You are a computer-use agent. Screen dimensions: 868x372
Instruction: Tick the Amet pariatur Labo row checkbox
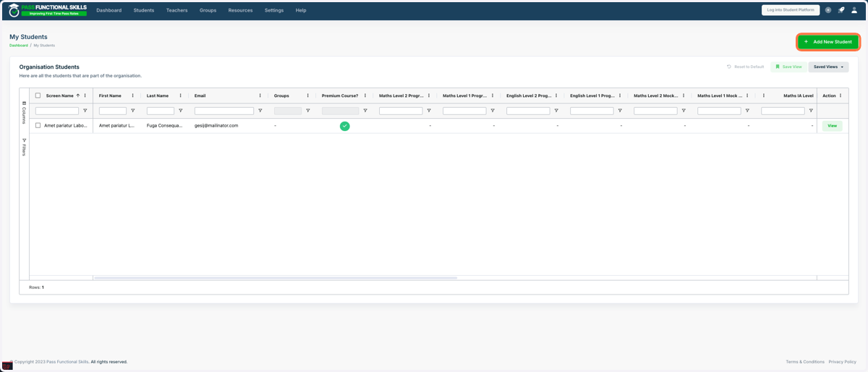tap(38, 125)
